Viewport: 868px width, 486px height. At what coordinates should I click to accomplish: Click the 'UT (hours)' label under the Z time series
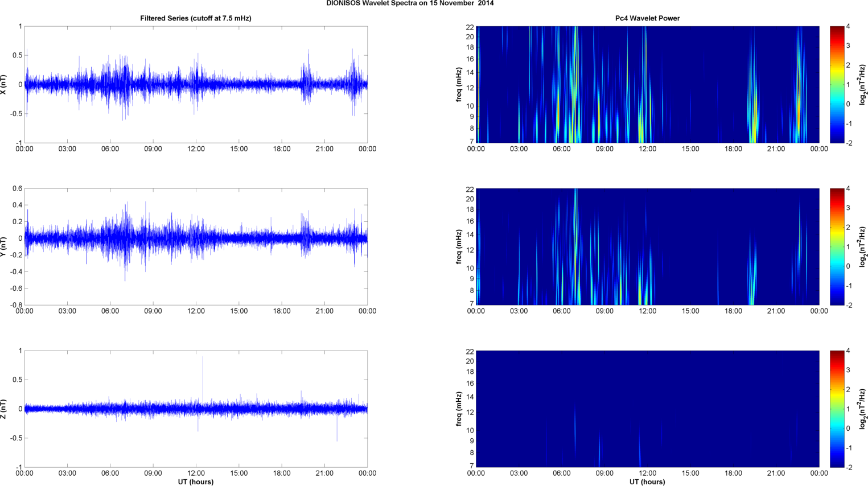click(x=196, y=482)
